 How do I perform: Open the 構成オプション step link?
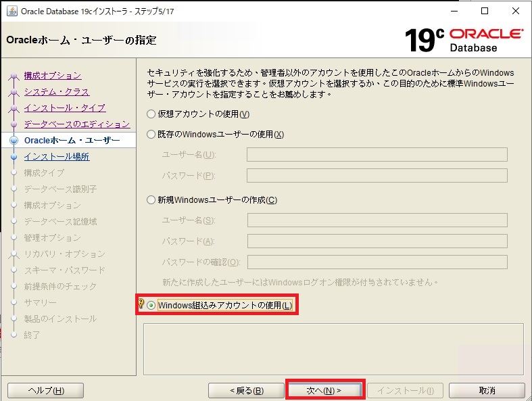[53, 75]
